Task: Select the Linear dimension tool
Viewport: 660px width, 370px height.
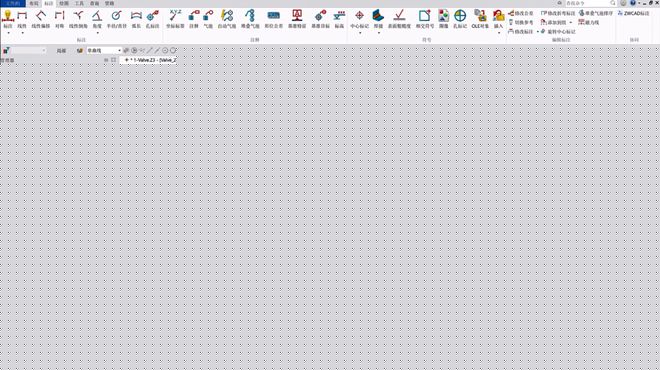Action: click(x=22, y=19)
